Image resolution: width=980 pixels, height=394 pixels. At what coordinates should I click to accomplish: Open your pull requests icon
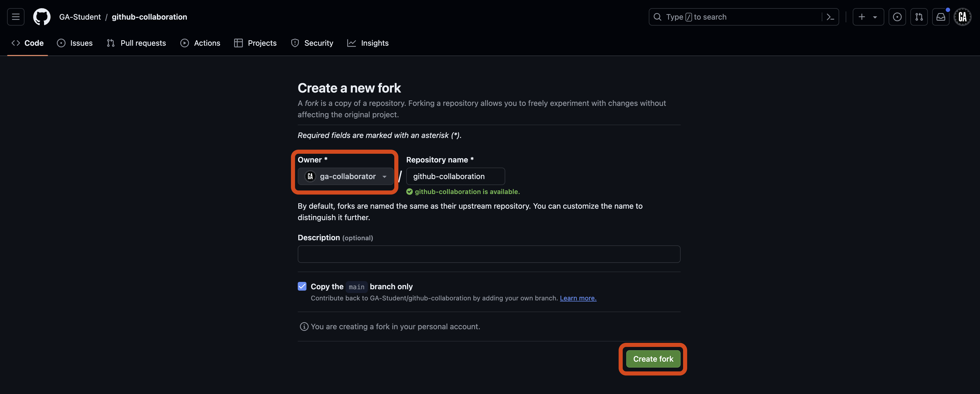point(919,17)
